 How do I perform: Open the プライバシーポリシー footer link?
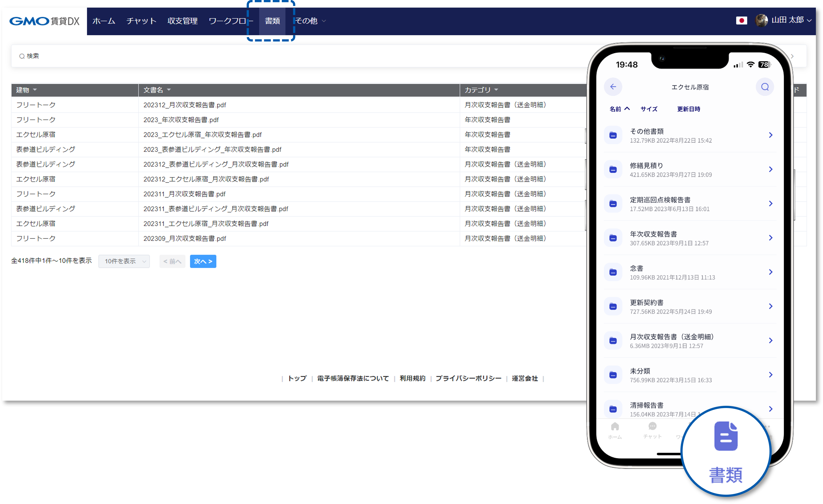pyautogui.click(x=468, y=378)
